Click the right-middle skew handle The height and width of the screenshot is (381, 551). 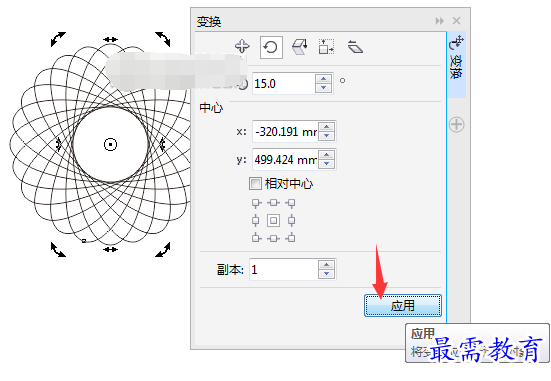click(x=162, y=144)
